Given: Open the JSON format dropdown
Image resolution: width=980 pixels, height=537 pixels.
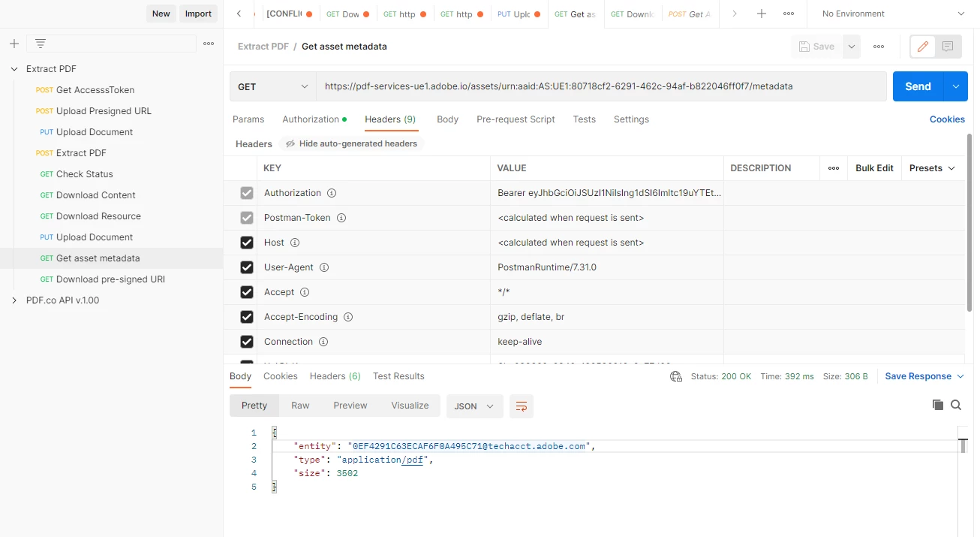Looking at the screenshot, I should click(474, 406).
